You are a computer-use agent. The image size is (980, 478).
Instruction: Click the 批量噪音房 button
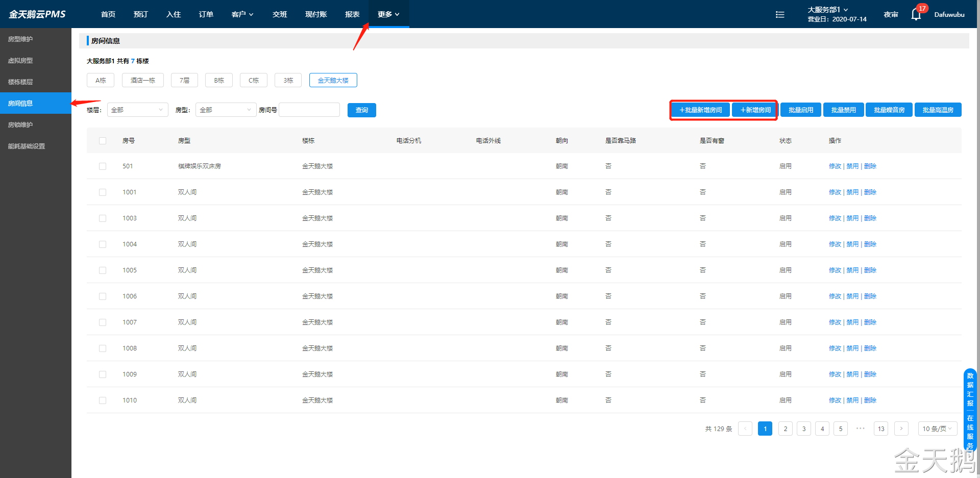click(889, 110)
